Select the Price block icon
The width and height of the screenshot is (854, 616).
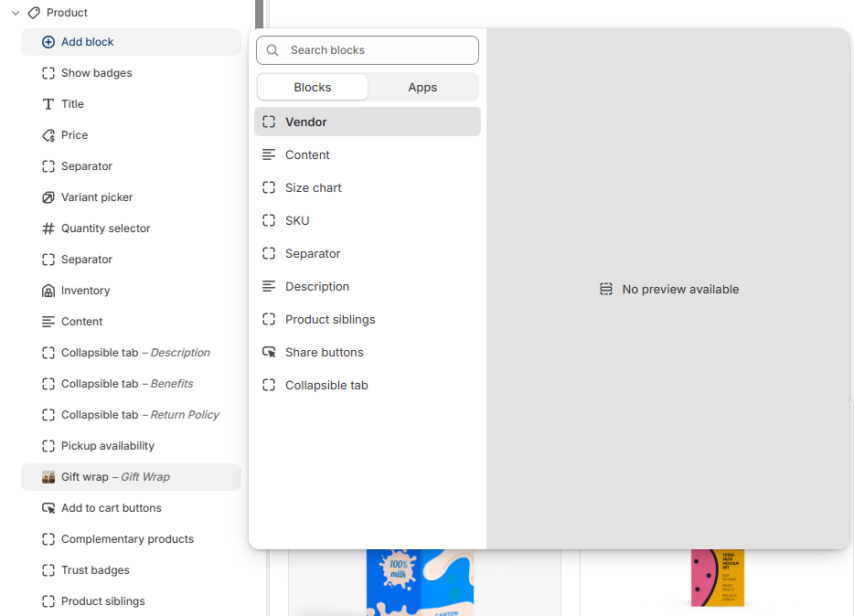coord(48,135)
